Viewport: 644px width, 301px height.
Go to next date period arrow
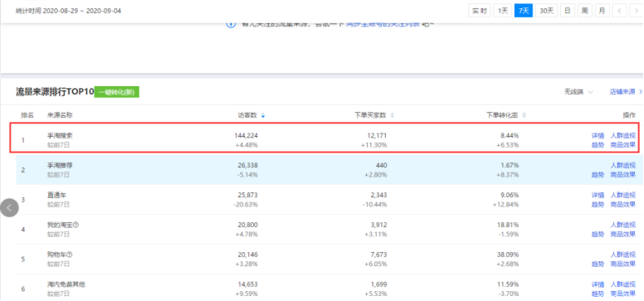click(637, 11)
